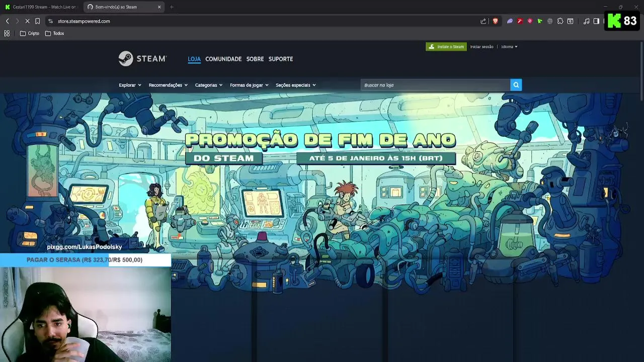This screenshot has width=644, height=362.
Task: Open the media control music note icon
Action: click(586, 21)
